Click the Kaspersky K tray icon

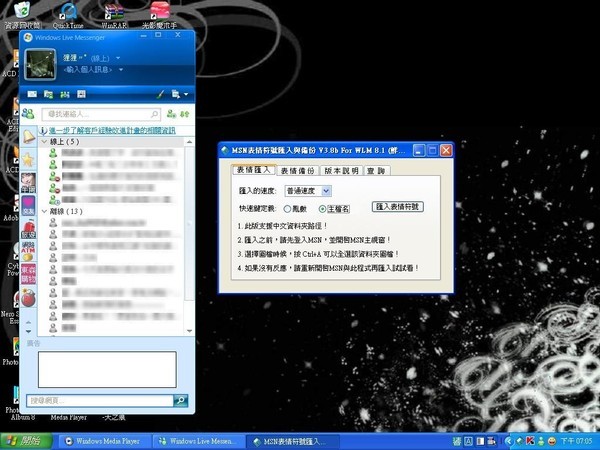tap(530, 441)
